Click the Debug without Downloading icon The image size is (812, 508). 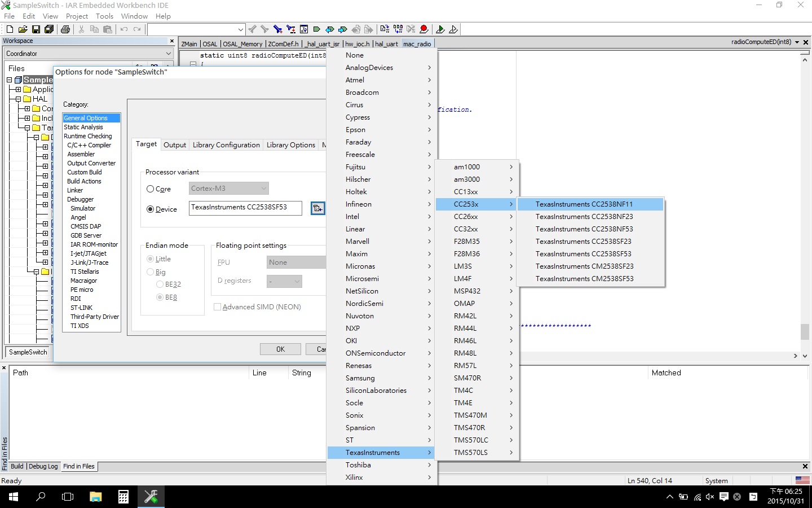tap(453, 29)
